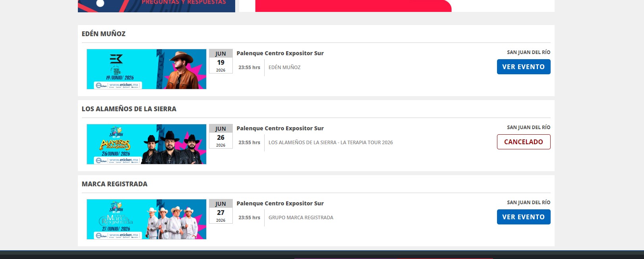Viewport: 644px width, 259px height.
Task: Open the Marca Registrada banner image
Action: pyautogui.click(x=147, y=219)
